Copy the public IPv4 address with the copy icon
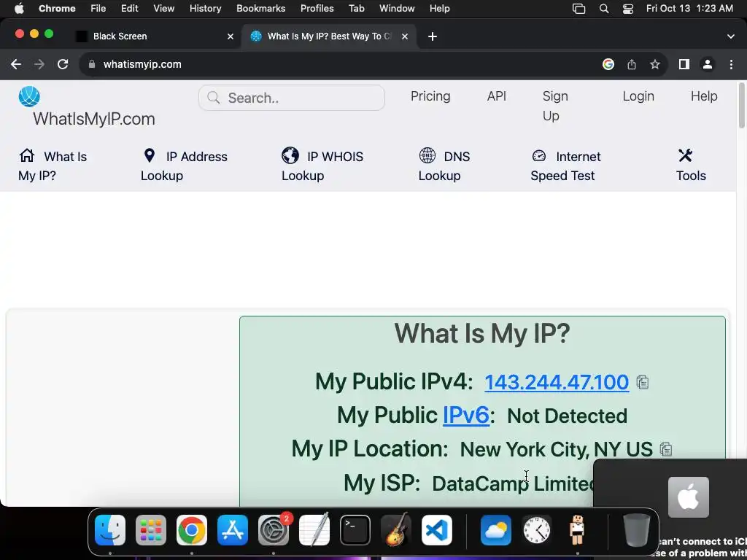This screenshot has width=747, height=560. (x=642, y=382)
